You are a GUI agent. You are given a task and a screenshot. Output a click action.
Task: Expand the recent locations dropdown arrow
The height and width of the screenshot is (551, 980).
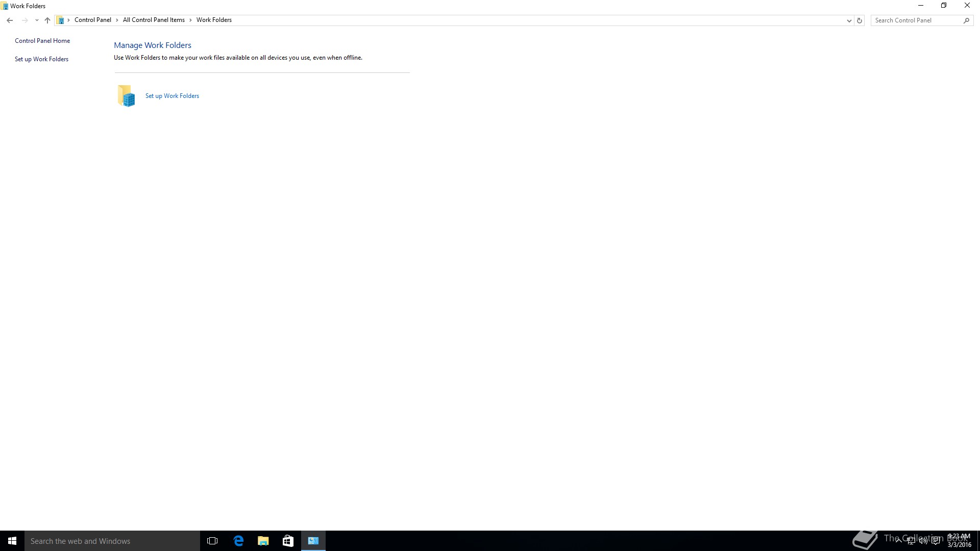click(x=37, y=20)
